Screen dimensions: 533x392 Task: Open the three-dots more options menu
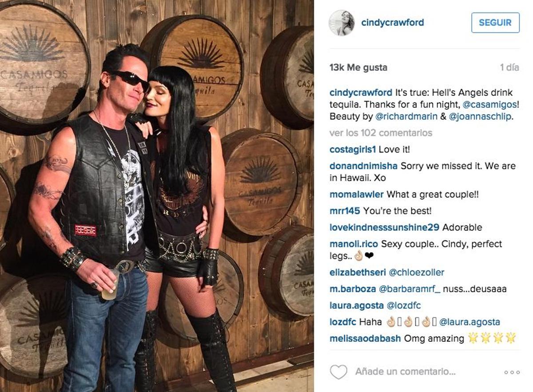(512, 372)
